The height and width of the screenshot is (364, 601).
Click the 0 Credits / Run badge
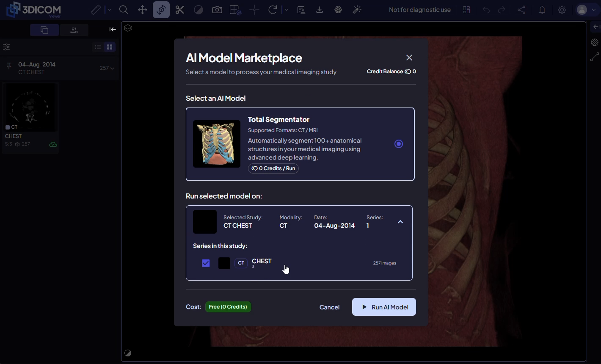pos(273,168)
